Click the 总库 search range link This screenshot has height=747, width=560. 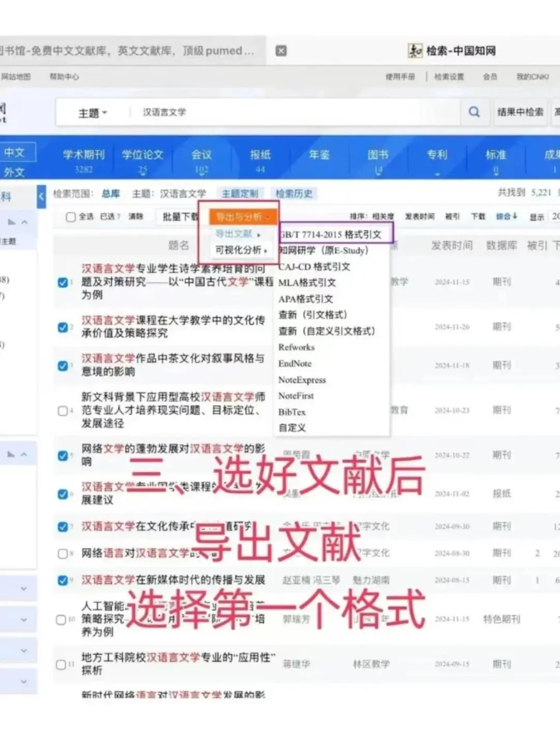[110, 193]
